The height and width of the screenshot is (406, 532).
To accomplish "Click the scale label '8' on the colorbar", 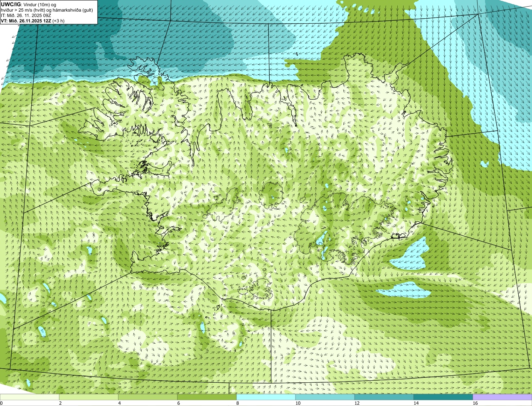I will pos(237,403).
